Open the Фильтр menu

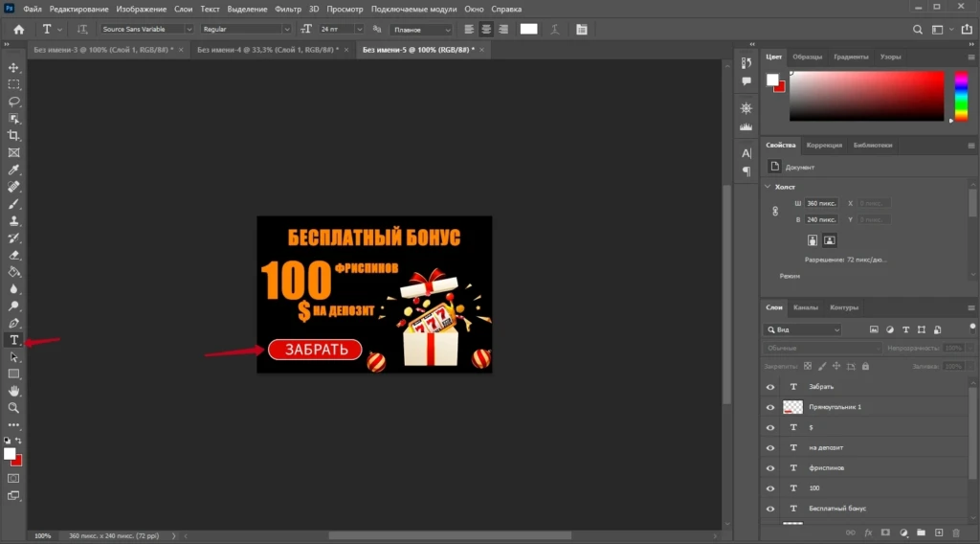point(288,9)
